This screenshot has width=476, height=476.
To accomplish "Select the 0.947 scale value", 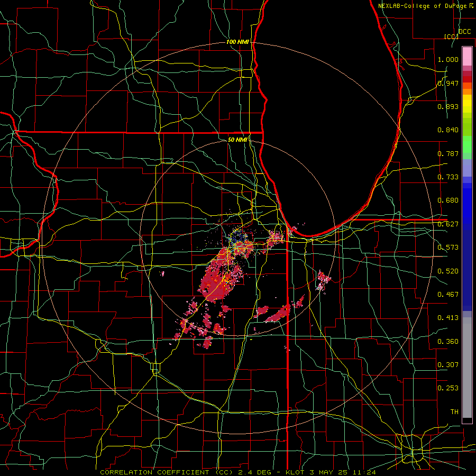I will 448,83.
